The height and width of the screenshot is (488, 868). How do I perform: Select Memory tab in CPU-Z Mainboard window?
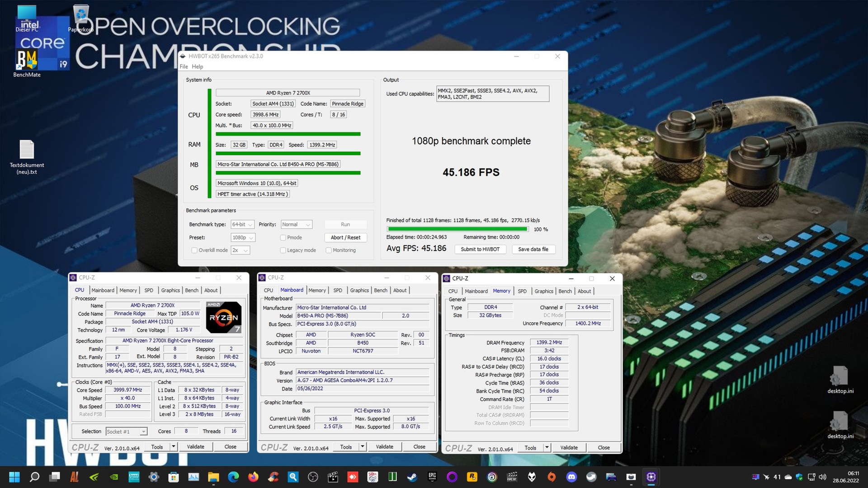pos(317,291)
